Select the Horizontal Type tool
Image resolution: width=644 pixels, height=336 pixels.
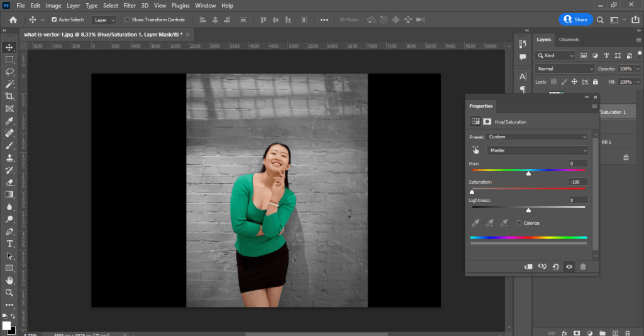[x=9, y=244]
